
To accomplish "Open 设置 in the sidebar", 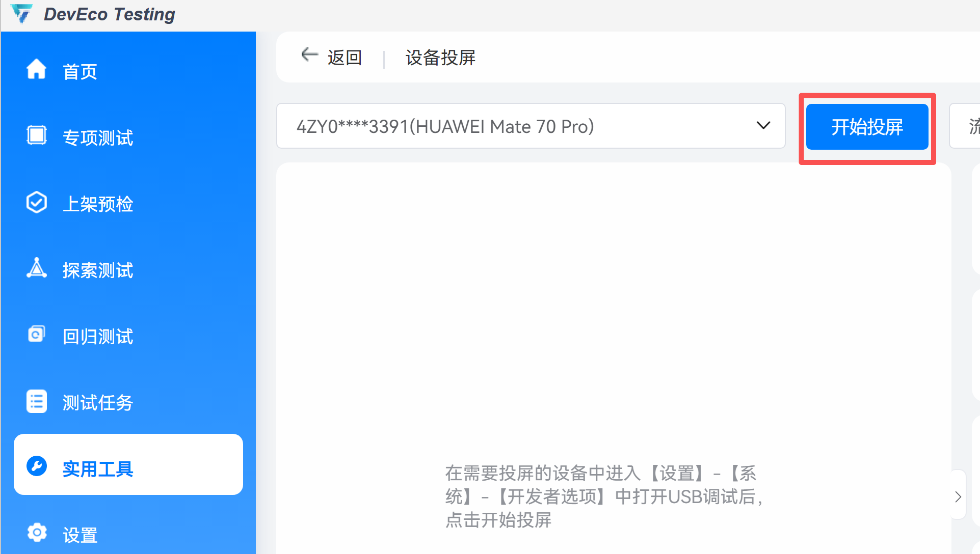I will pos(128,535).
